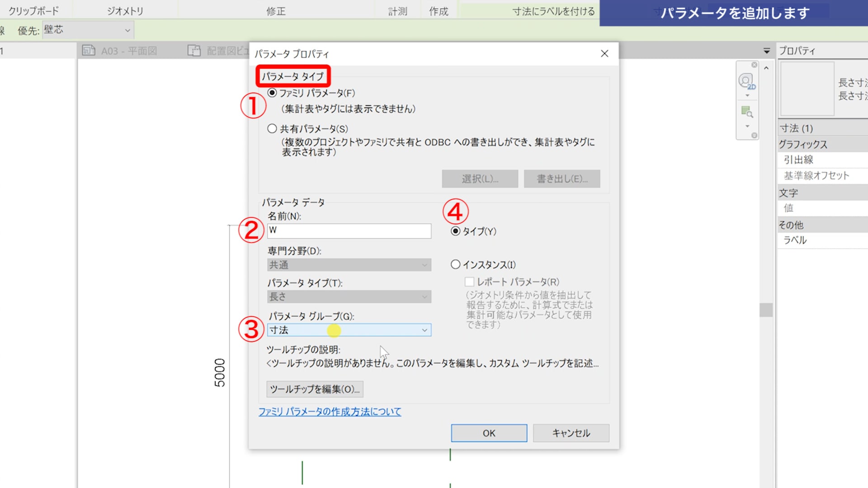Viewport: 868px width, 488px height.
Task: Click the 名前 text field containing W
Action: (x=349, y=231)
